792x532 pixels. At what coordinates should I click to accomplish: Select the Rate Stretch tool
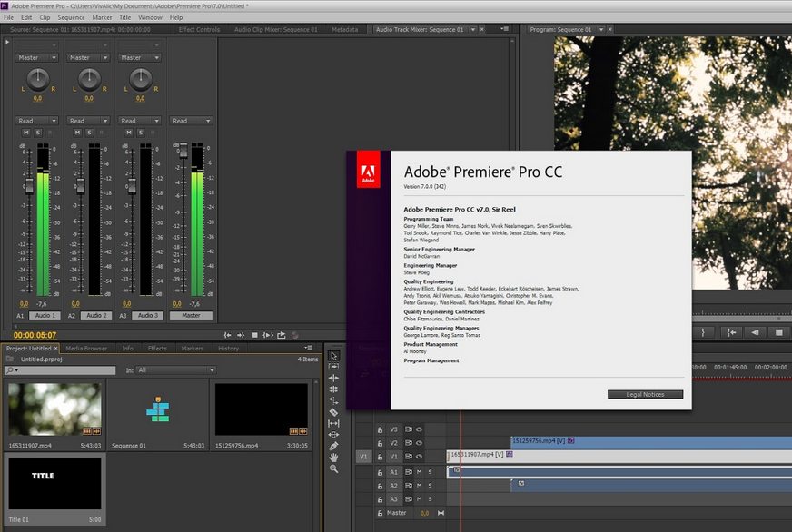point(333,400)
